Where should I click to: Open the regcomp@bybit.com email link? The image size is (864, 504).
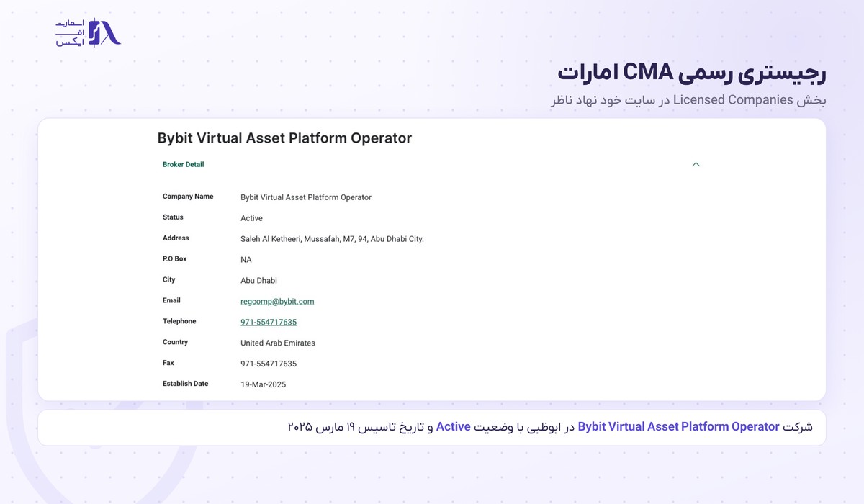tap(277, 302)
